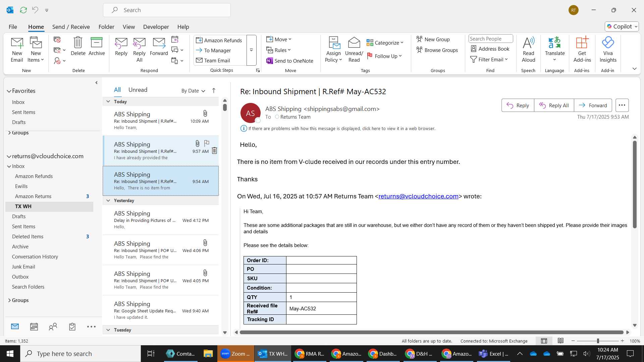Click the Undo arrow in title bar

(x=35, y=10)
